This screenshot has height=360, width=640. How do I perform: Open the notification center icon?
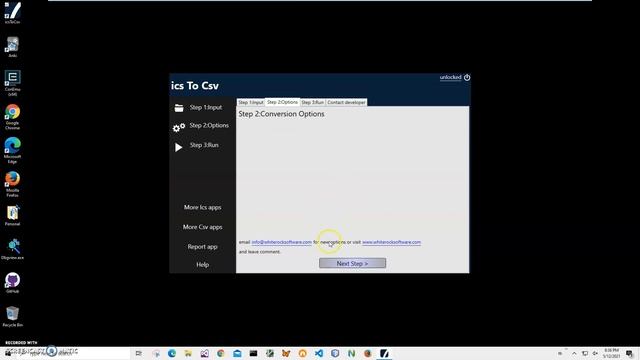point(629,353)
